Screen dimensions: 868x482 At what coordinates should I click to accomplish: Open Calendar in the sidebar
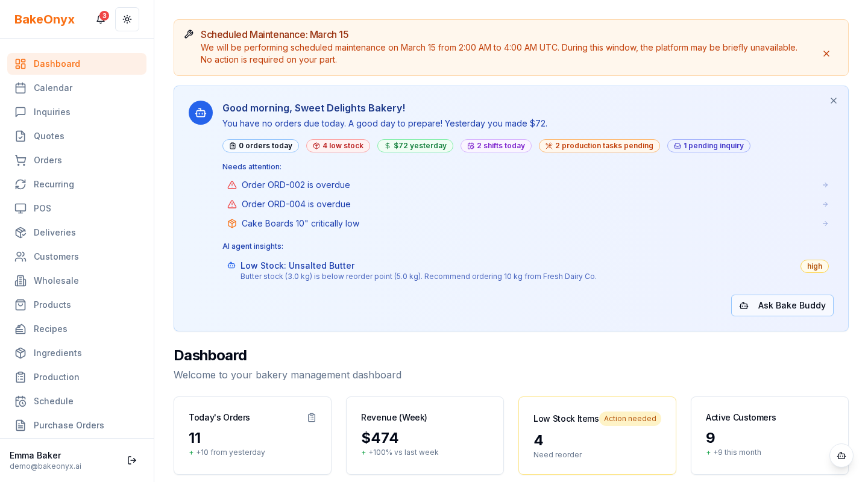[53, 88]
